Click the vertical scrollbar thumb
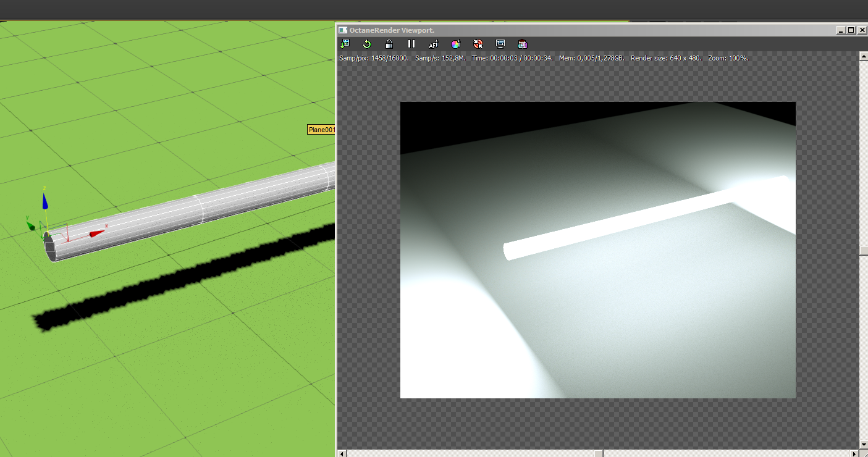Screen dimensions: 868x457 coord(864,251)
